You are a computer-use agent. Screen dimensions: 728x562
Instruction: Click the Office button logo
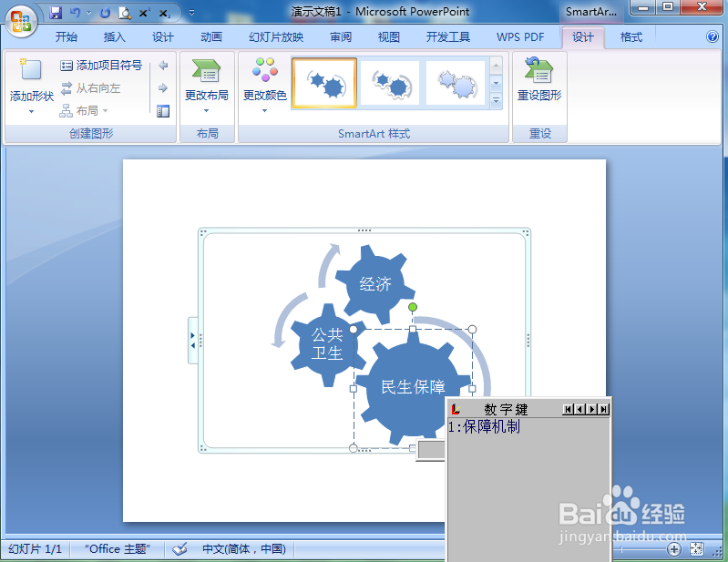tap(21, 21)
